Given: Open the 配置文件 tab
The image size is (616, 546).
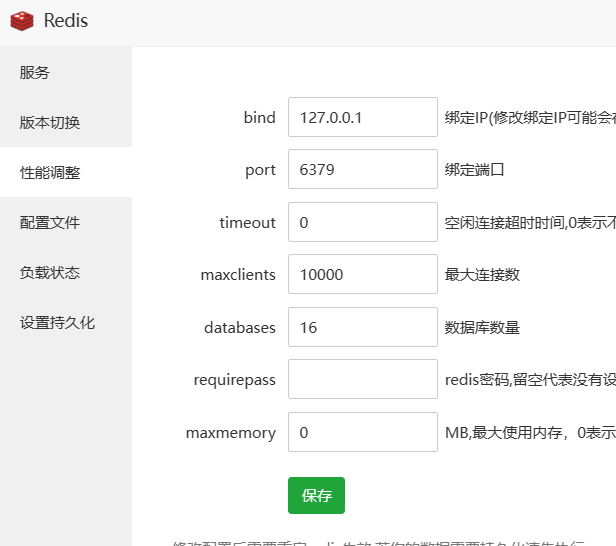Looking at the screenshot, I should [x=66, y=222].
